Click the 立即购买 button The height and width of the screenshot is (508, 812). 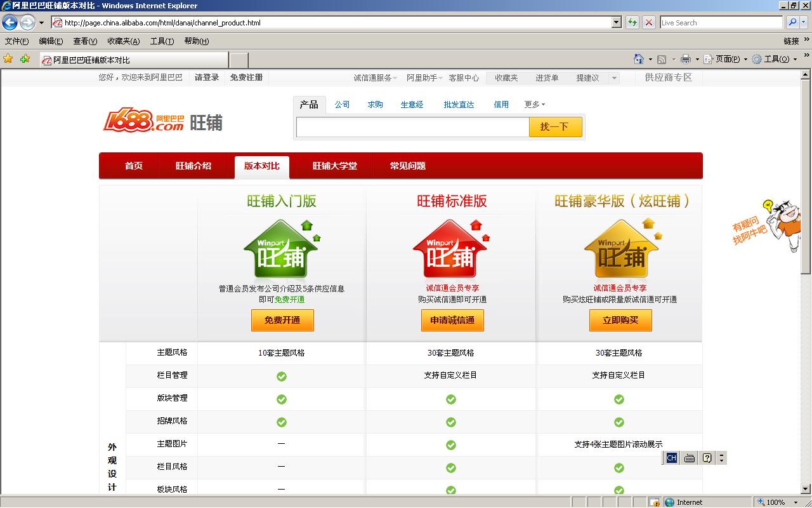tap(620, 320)
